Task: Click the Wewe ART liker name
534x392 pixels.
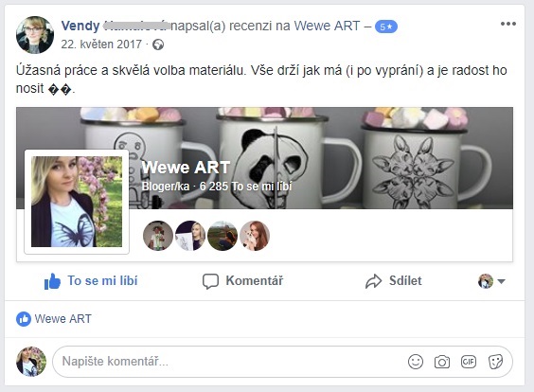Action: tap(63, 319)
